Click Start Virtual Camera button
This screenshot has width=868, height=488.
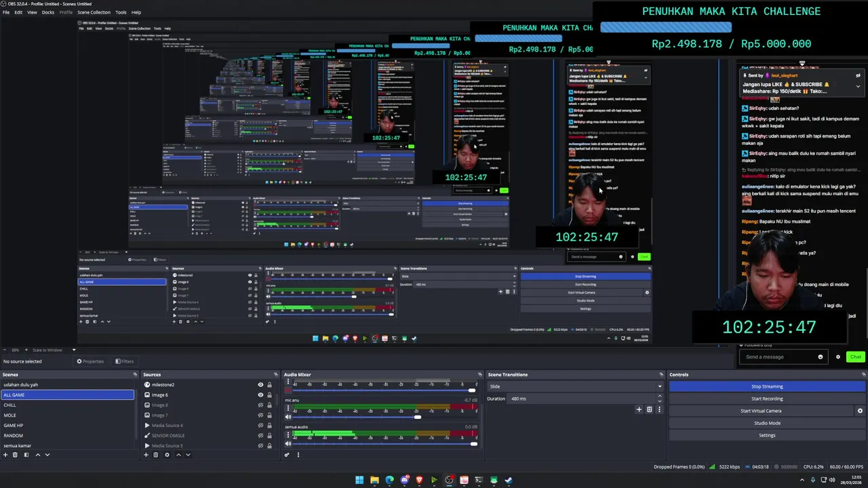[x=761, y=411]
